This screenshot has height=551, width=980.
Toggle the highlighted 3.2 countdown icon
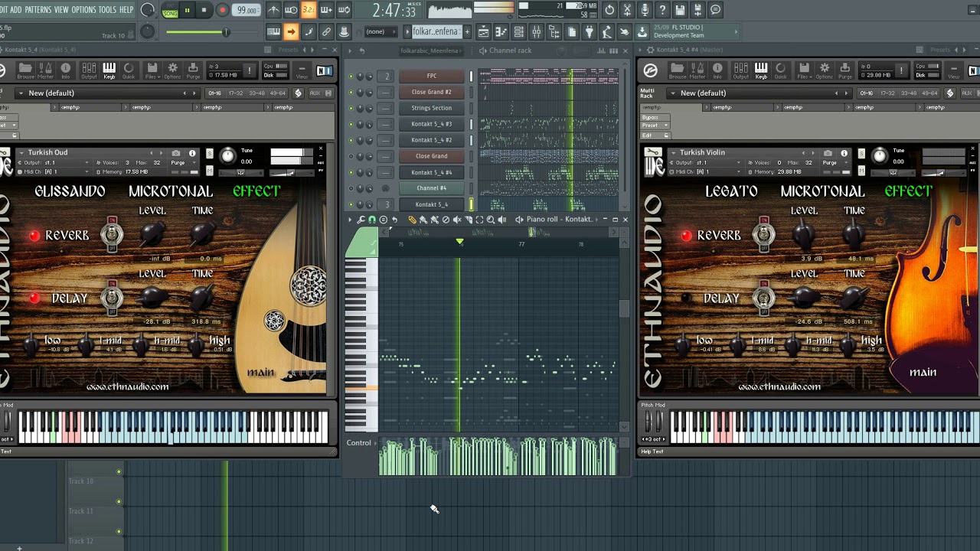click(309, 10)
